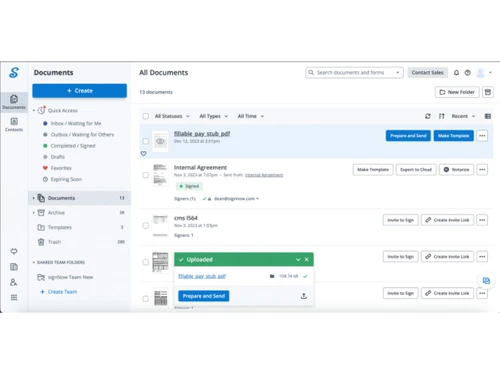Select Internal Agreement checkbox
Viewport: 500px width, 375px height.
(146, 175)
